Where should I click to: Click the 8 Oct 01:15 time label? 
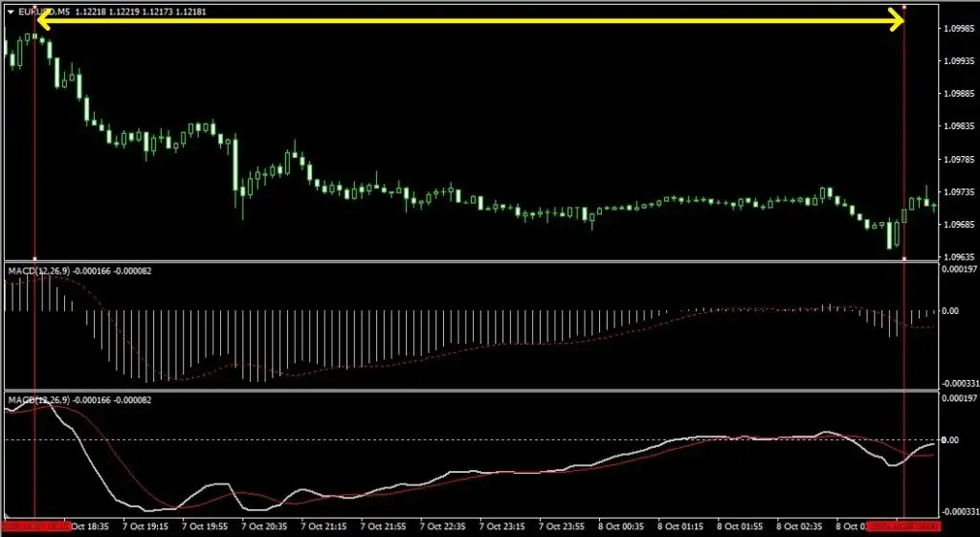[680, 526]
